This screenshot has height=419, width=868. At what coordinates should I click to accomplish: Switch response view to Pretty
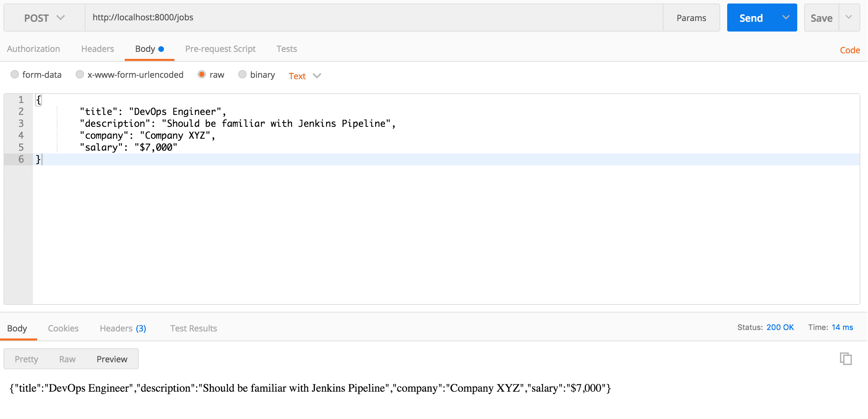[26, 359]
